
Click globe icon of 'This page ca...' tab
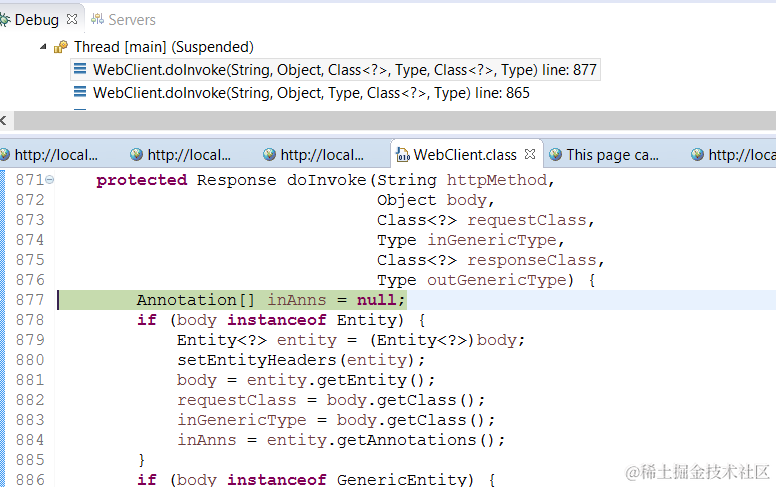[555, 155]
